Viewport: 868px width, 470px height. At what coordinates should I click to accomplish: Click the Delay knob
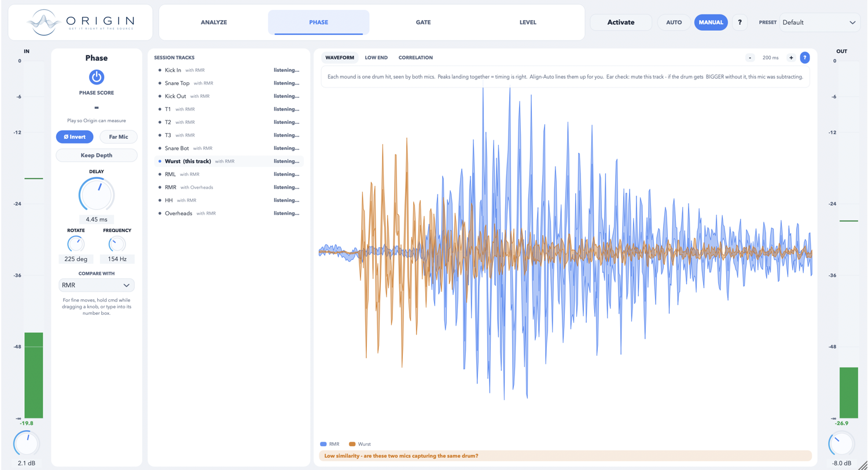pos(97,194)
